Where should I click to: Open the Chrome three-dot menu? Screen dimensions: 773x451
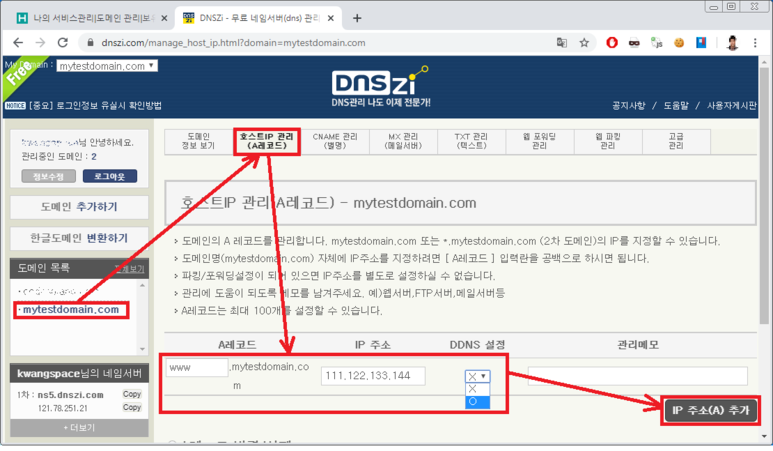(755, 43)
